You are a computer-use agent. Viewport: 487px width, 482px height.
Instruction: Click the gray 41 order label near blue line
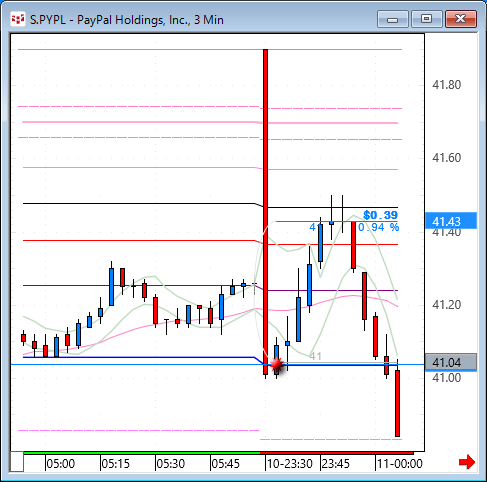pos(315,356)
